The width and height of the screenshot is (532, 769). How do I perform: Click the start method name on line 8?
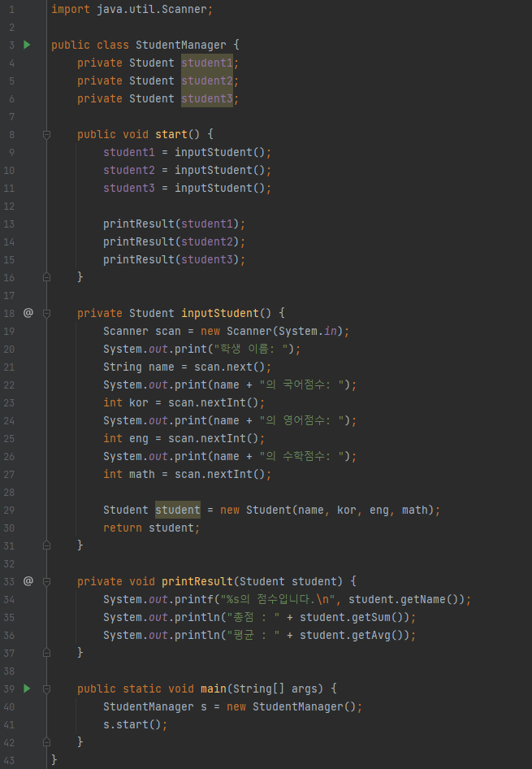click(171, 134)
